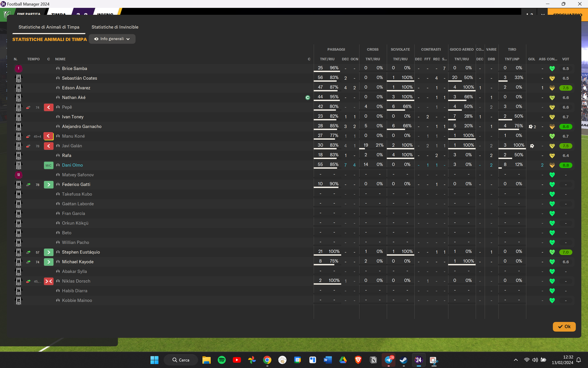The width and height of the screenshot is (588, 368).
Task: Click Niklas Dorsch's red in-out substitution badge
Action: click(x=49, y=281)
